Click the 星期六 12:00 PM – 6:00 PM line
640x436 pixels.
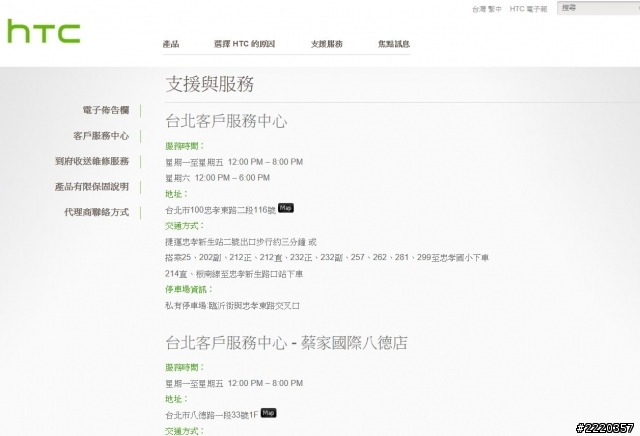click(x=218, y=178)
